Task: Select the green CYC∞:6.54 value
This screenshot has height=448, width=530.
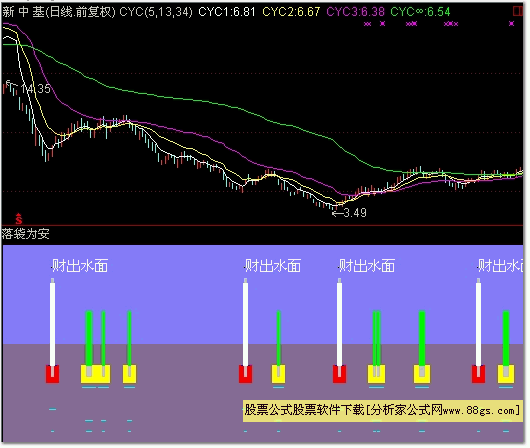Action: 420,12
